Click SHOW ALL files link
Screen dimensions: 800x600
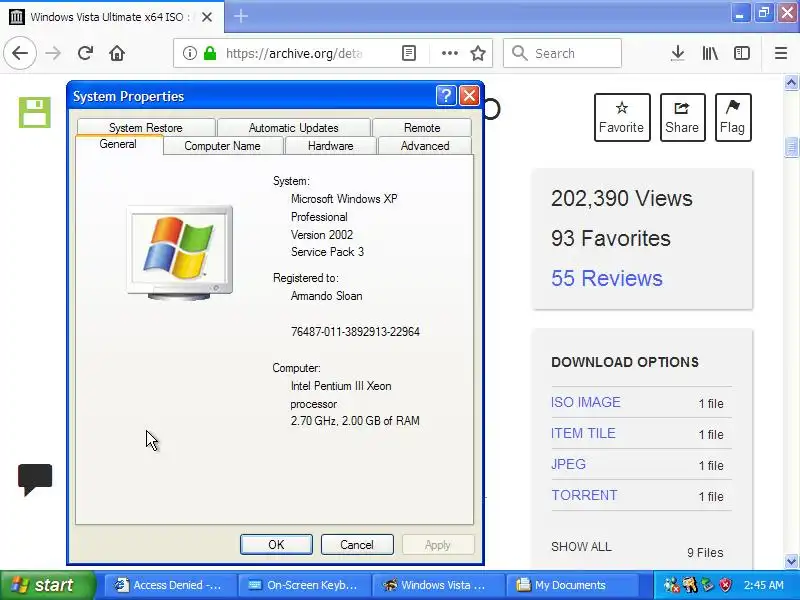581,547
